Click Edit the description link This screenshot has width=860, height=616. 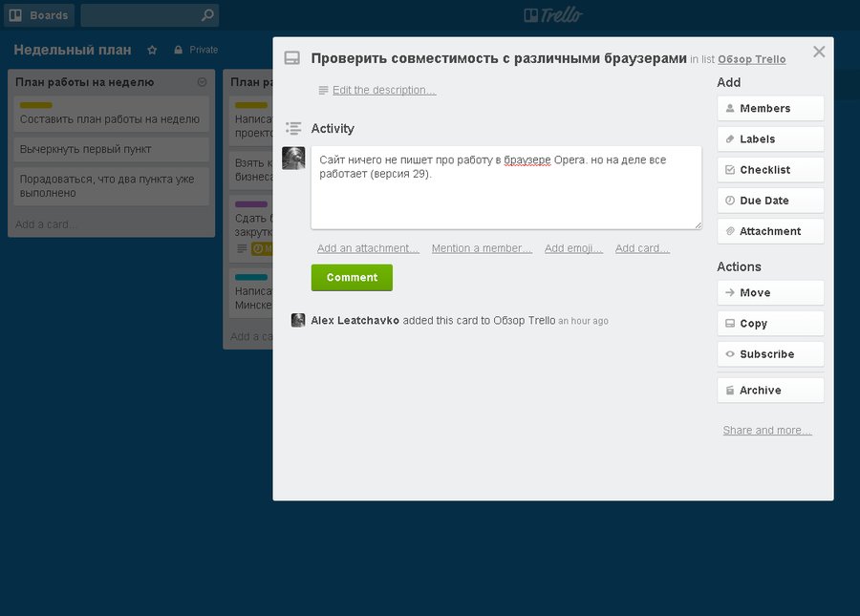click(384, 90)
